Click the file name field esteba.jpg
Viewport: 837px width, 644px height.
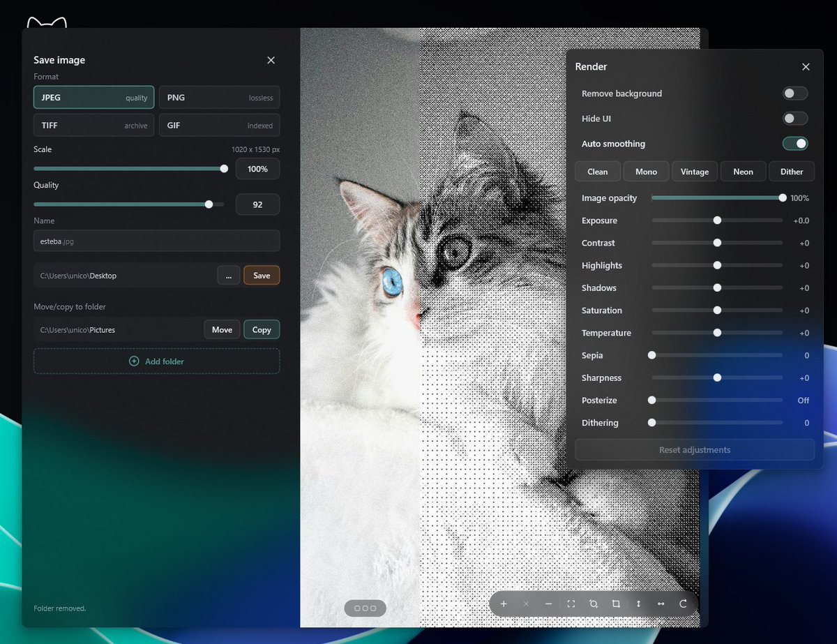156,241
